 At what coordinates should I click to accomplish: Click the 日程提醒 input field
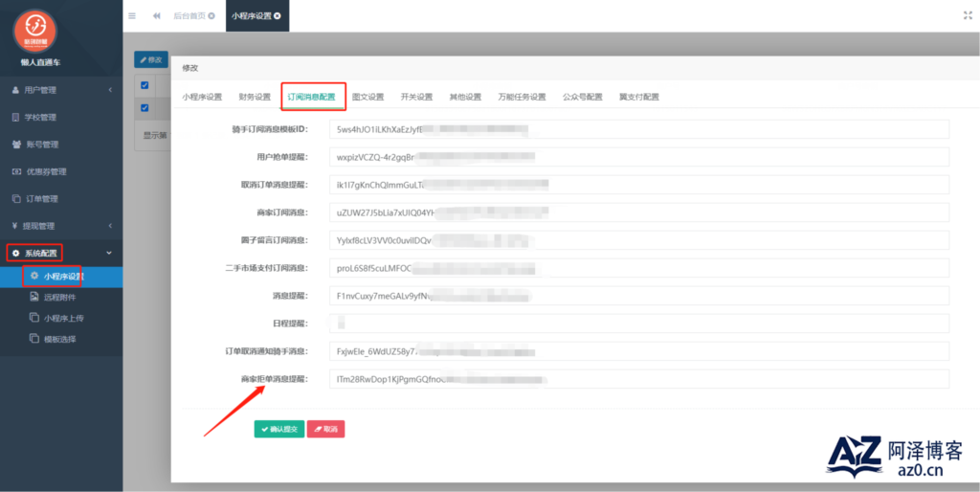tap(639, 324)
